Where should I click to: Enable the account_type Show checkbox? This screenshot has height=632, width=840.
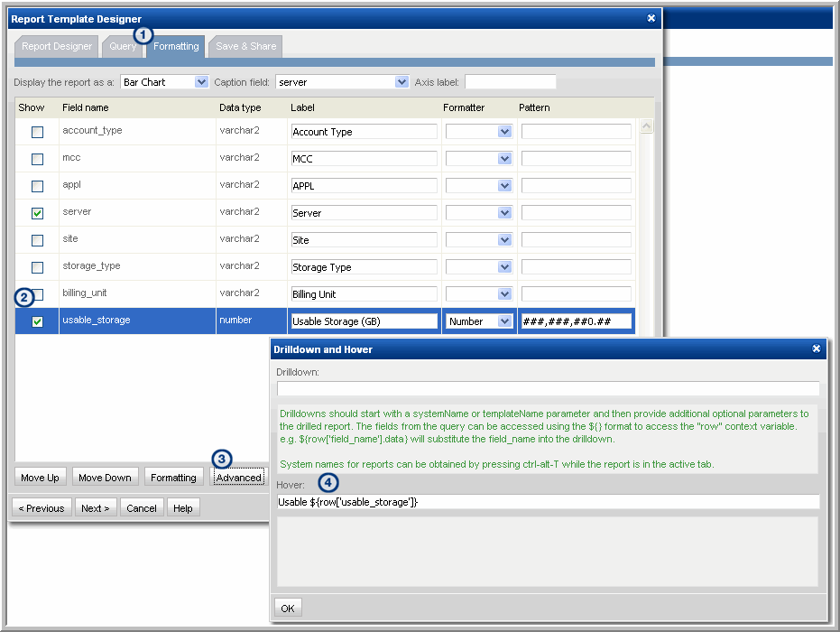click(37, 132)
